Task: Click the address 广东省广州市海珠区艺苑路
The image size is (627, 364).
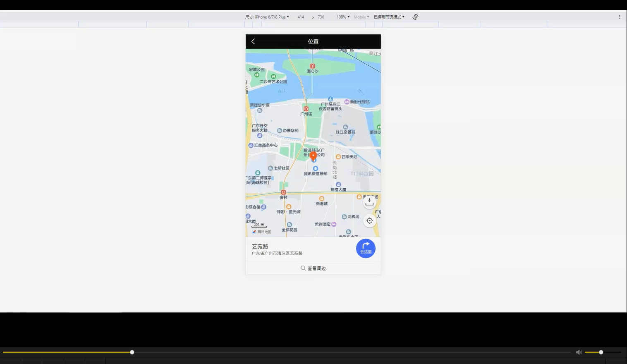Action: point(277,253)
